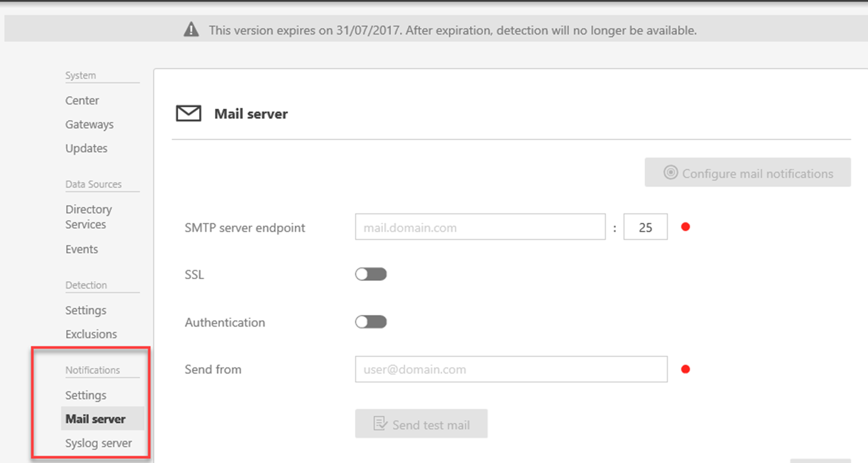Click the target icon in Configure mail notifications
Image resolution: width=868 pixels, height=463 pixels.
click(x=670, y=172)
